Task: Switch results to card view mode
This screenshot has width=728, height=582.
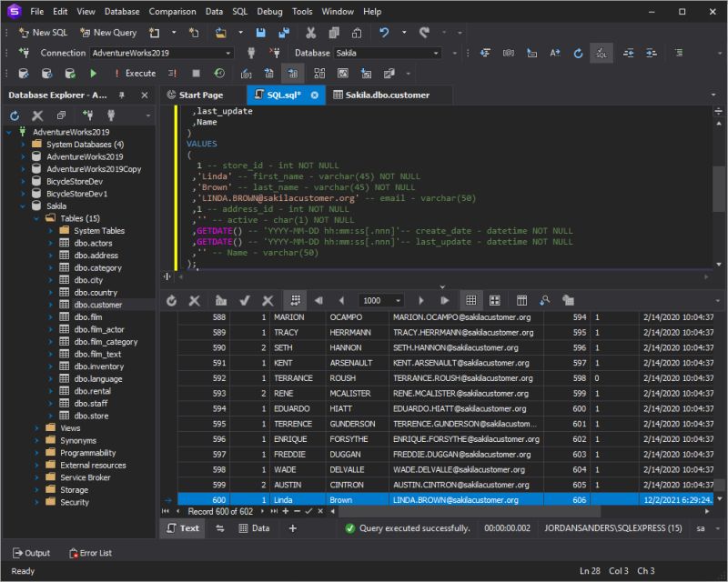Action: coord(494,300)
